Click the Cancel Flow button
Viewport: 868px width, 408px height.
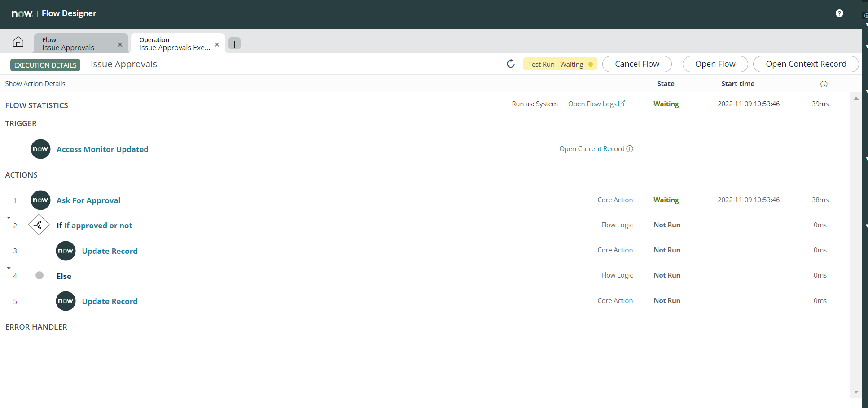click(636, 64)
